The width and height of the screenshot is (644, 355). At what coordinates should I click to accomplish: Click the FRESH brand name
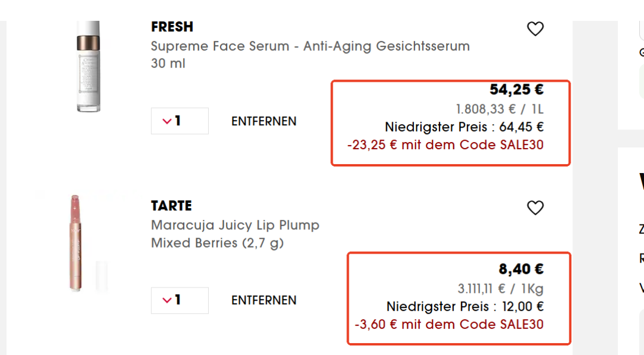pos(172,27)
